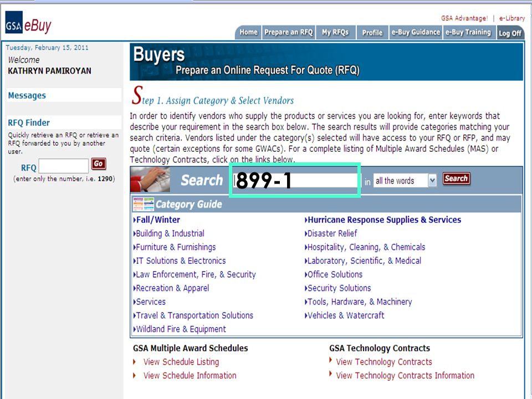Go to the Profile tab
This screenshot has width=532, height=399.
pos(372,33)
